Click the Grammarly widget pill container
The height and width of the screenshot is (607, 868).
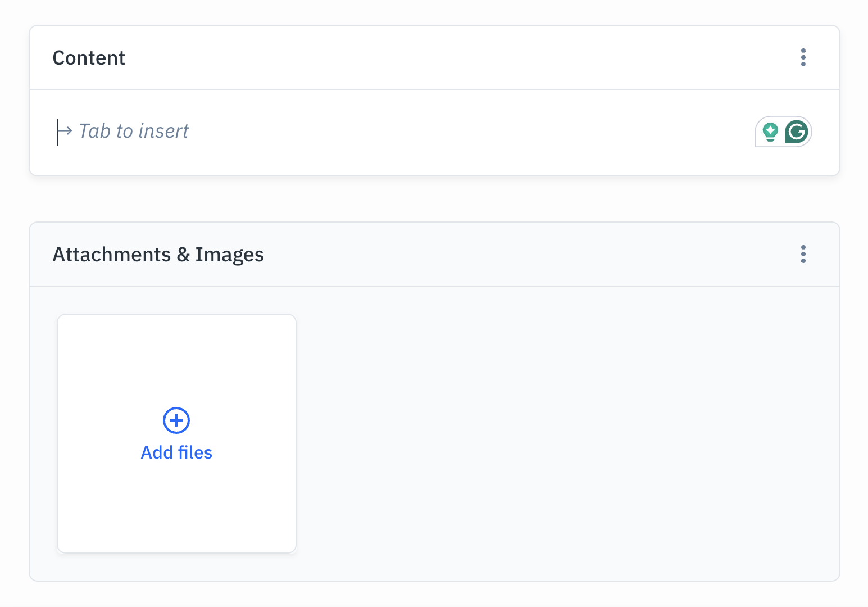point(783,132)
